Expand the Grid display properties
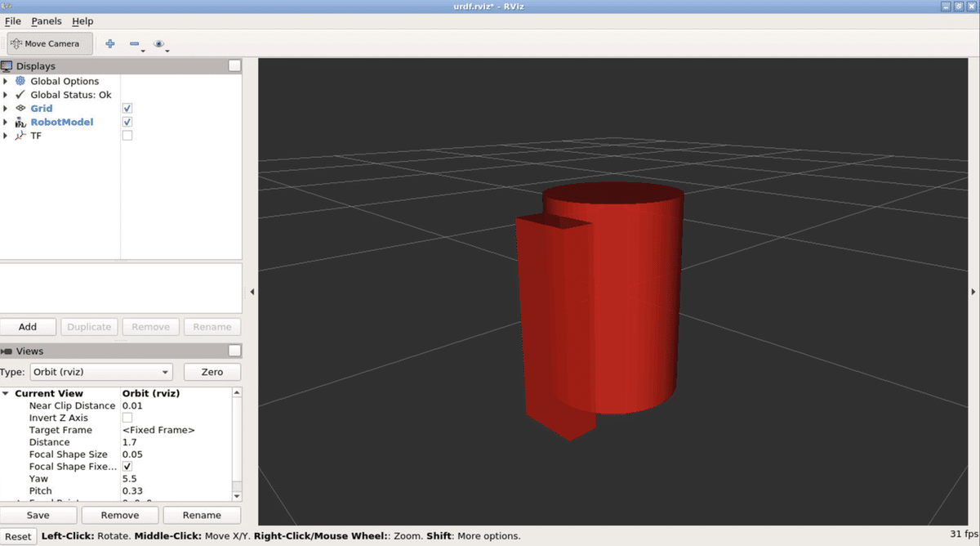 [x=6, y=108]
